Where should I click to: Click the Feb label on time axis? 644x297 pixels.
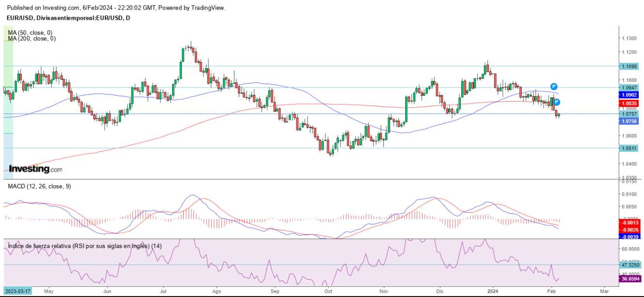pos(551,292)
